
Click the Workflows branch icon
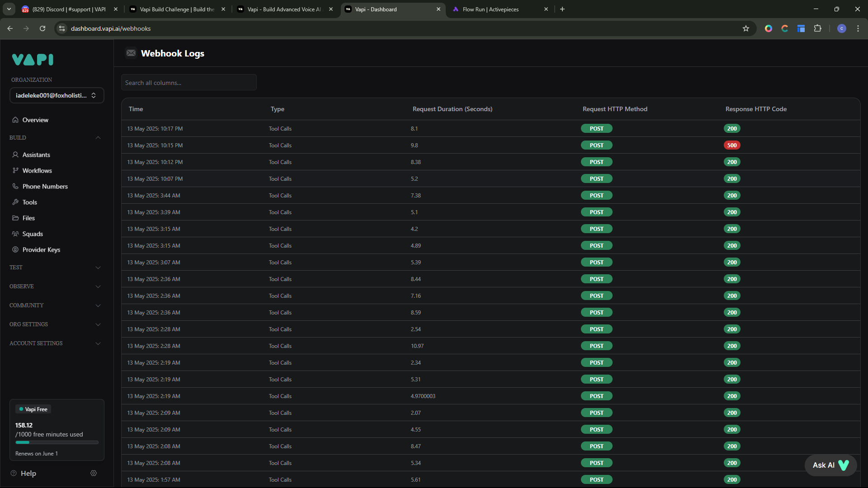15,170
